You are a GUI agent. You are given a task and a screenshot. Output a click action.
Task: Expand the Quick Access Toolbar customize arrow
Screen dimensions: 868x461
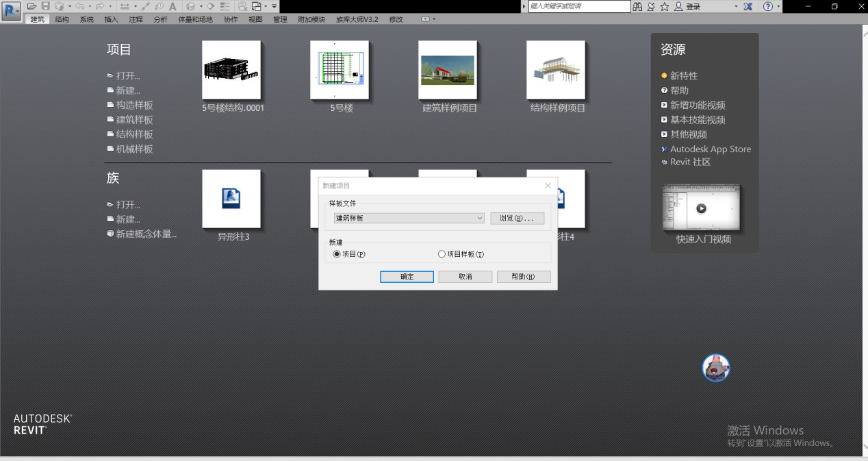[275, 6]
